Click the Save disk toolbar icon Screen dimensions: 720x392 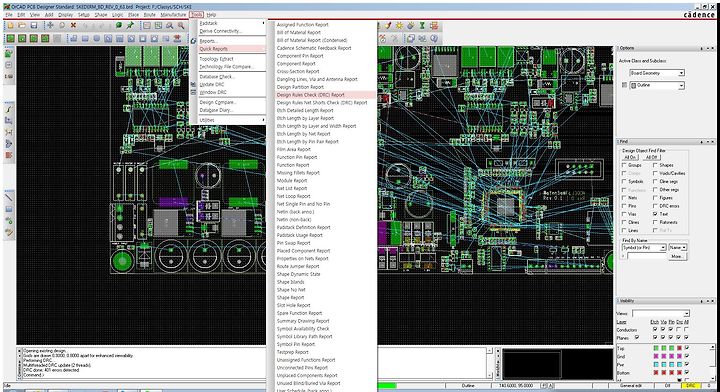(x=34, y=25)
